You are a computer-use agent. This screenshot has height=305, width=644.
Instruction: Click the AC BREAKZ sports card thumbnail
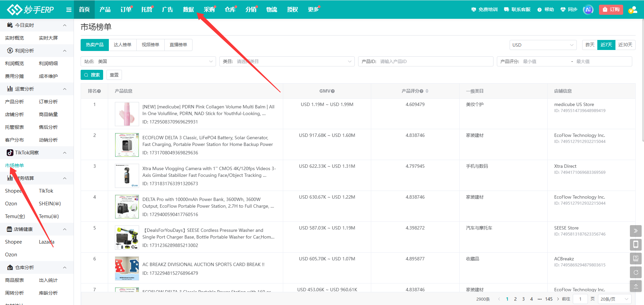point(127,268)
